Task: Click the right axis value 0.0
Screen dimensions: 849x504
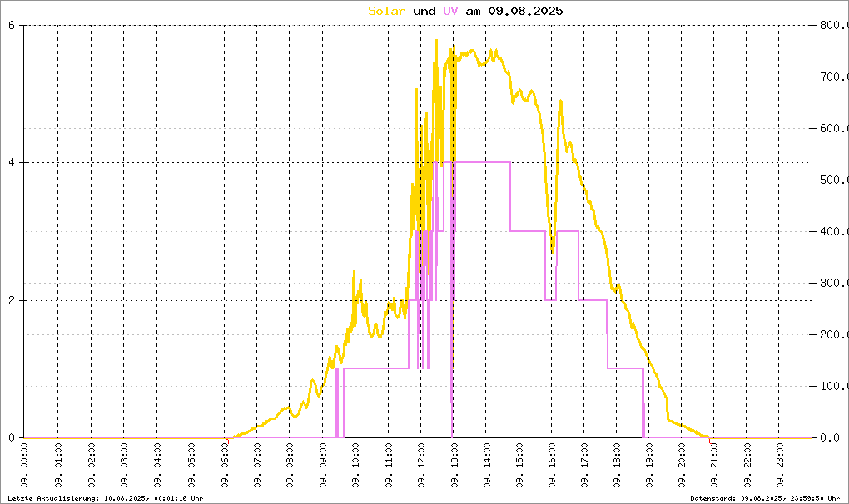Action: point(830,437)
